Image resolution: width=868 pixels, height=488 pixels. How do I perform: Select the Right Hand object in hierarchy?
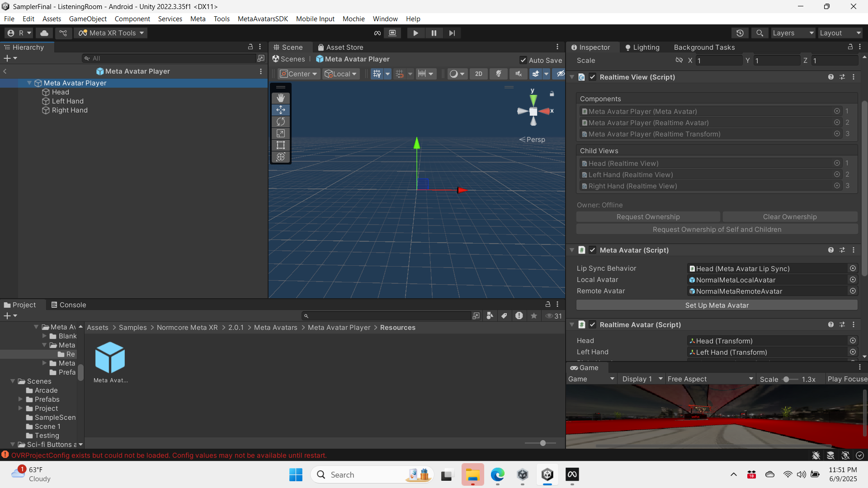[x=70, y=110]
